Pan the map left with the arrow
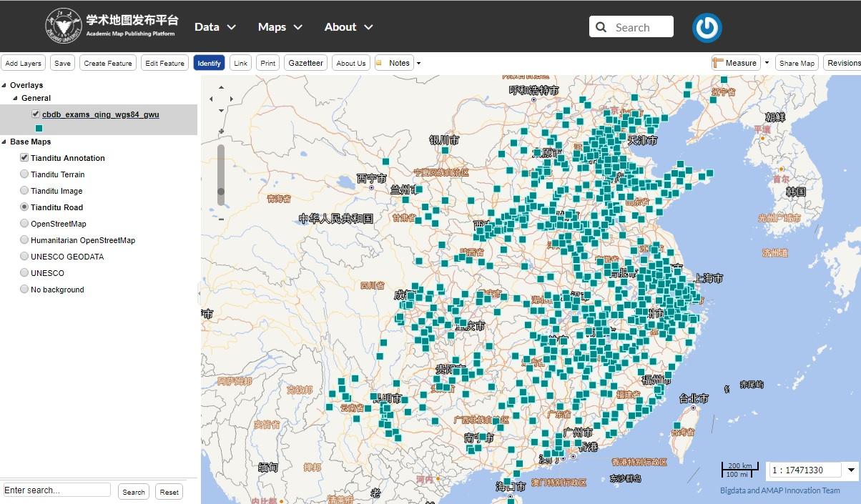The image size is (861, 504). 212,99
